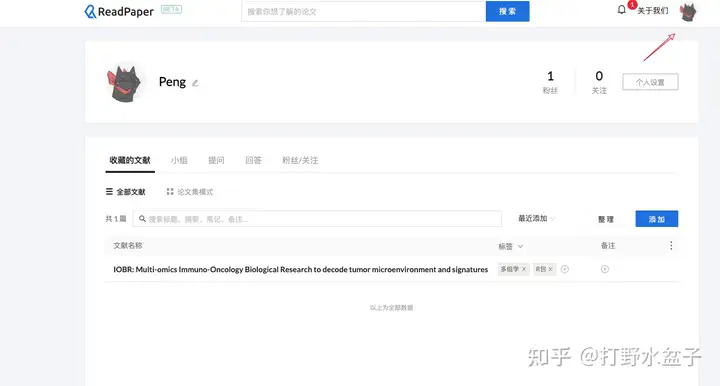Add a note in the 备注 column

point(605,269)
